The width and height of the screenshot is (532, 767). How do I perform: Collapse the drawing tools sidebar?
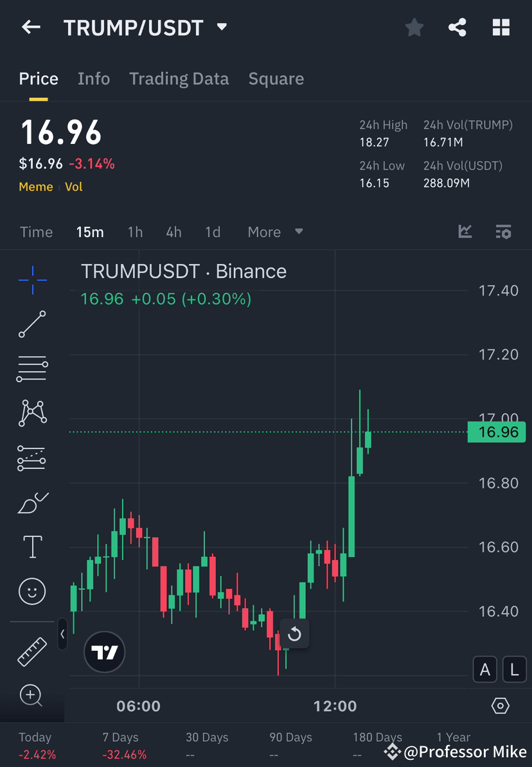click(x=62, y=635)
